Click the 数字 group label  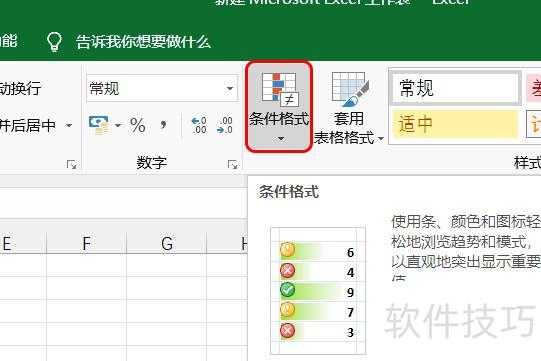[x=151, y=163]
